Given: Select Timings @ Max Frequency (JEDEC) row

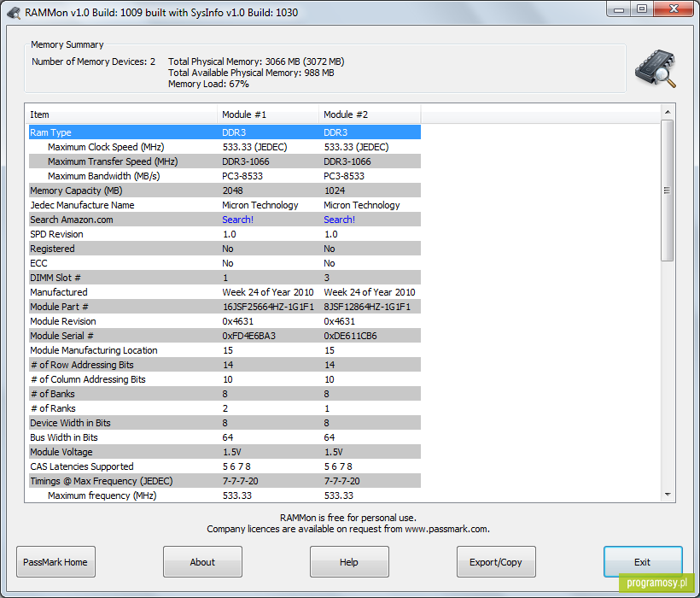Looking at the screenshot, I should click(x=225, y=481).
